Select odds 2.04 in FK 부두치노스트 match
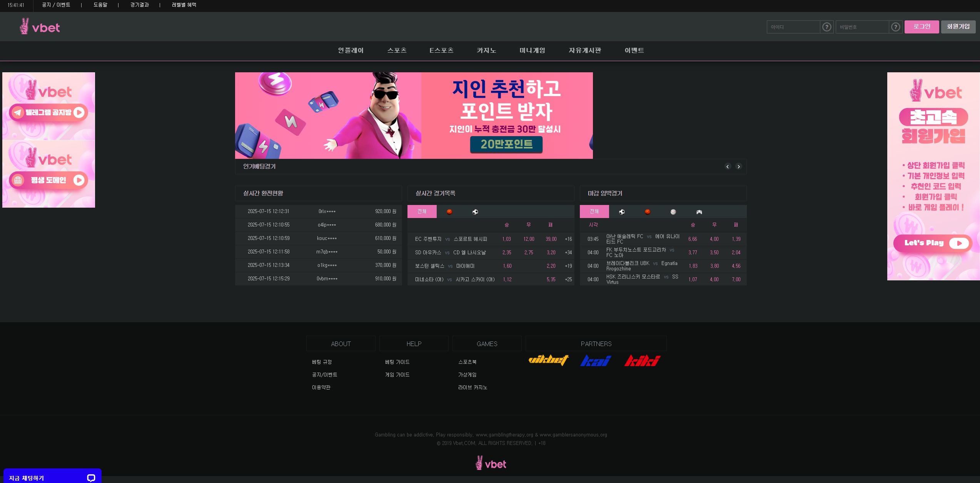 (x=736, y=253)
